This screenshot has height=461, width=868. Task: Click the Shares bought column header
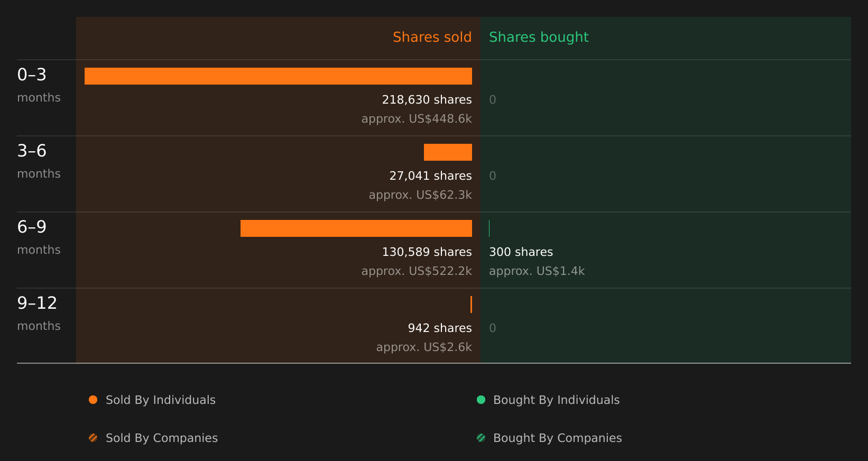tap(539, 37)
